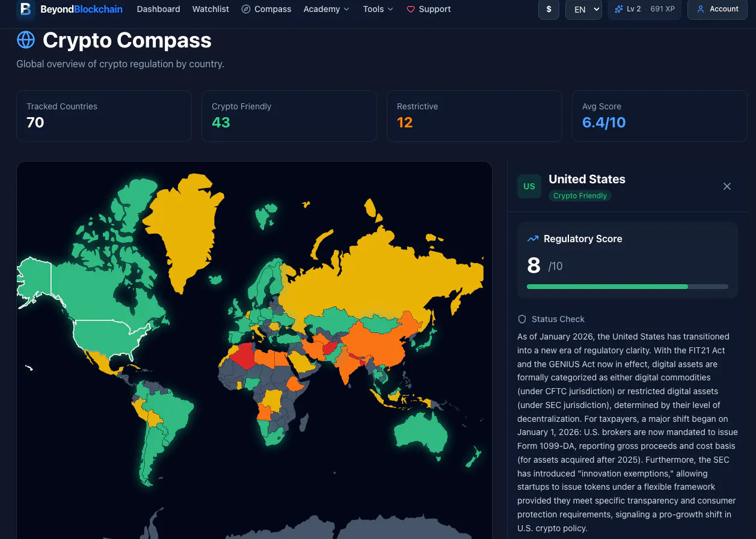Click the Restrictive stat card
The height and width of the screenshot is (539, 756).
tap(475, 116)
